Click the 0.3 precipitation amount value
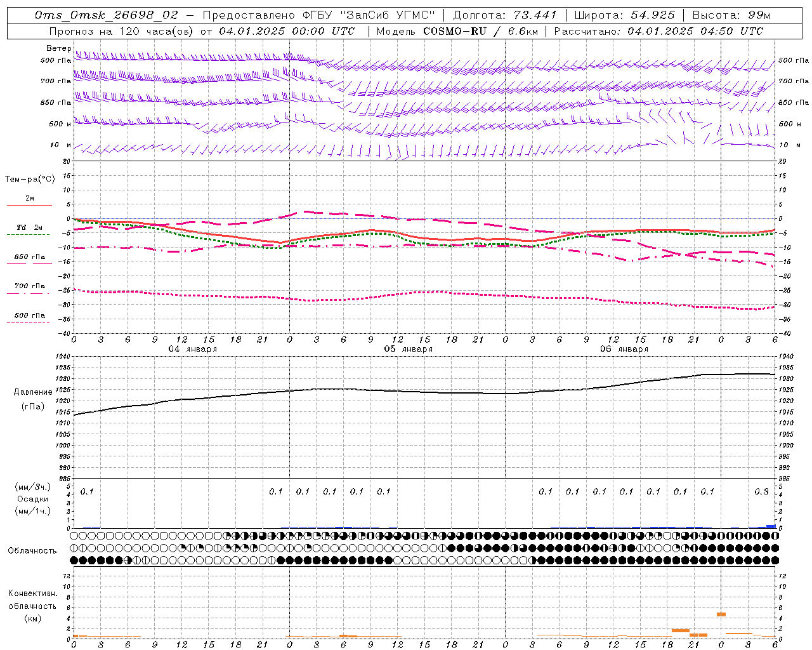This screenshot has height=650, width=812. pyautogui.click(x=761, y=491)
